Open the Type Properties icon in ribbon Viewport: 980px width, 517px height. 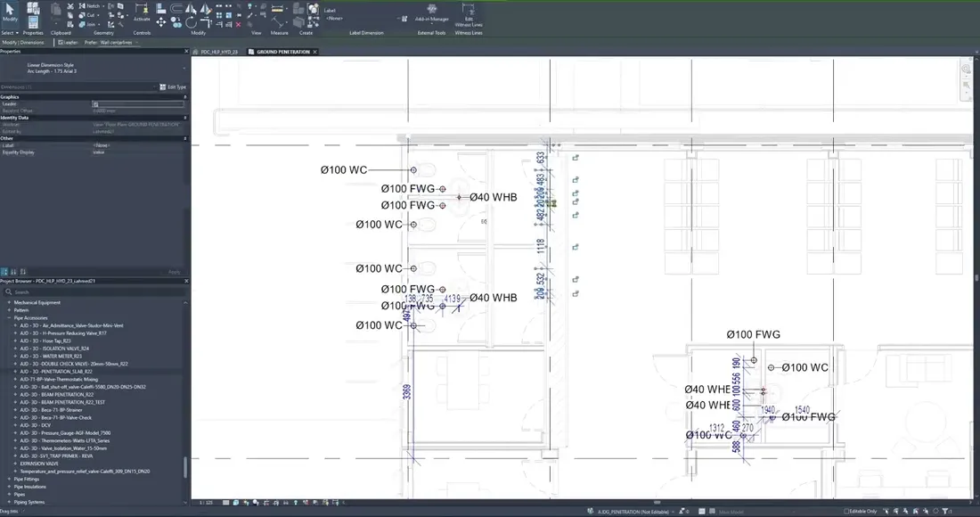tap(33, 8)
